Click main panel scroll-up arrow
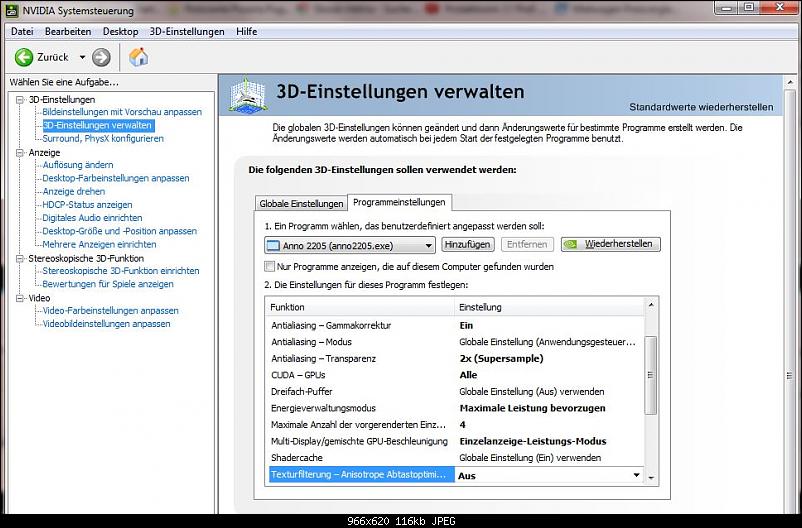 [790, 82]
